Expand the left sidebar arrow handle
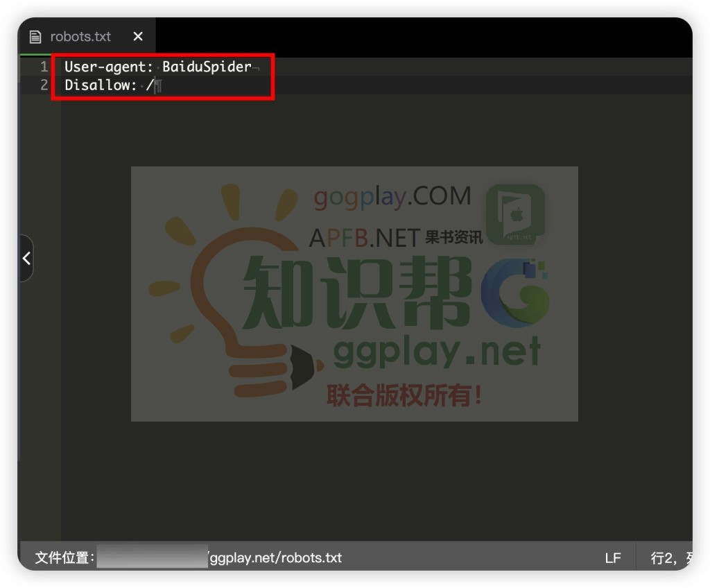Screen dimensions: 710x588 click(26, 259)
